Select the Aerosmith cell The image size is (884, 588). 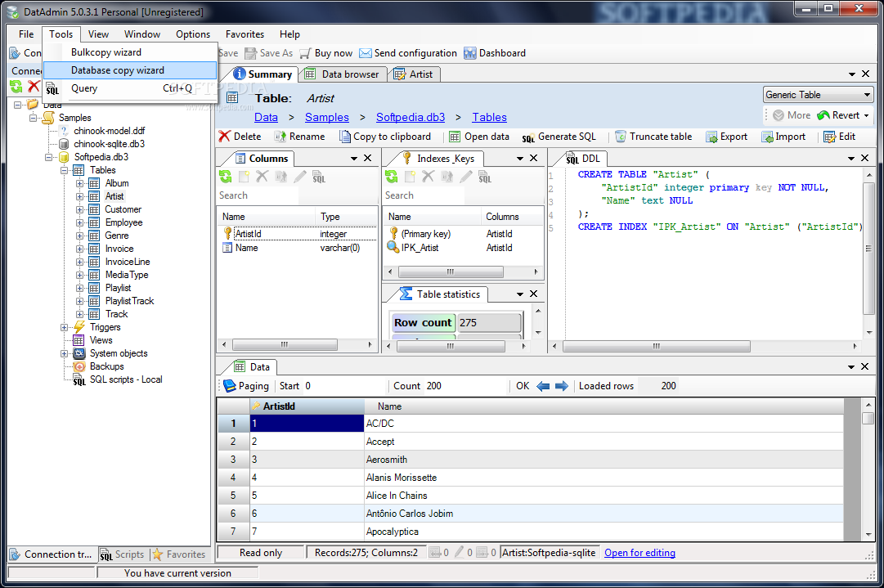604,460
